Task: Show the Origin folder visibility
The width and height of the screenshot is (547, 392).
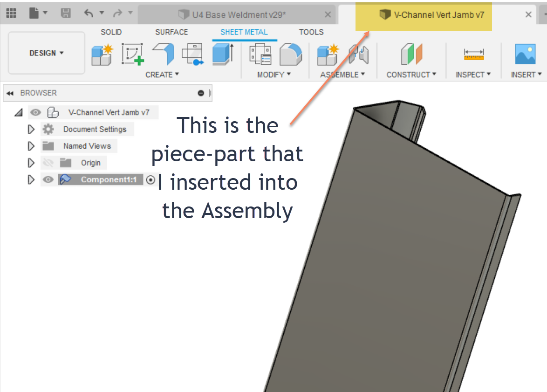Action: 48,163
